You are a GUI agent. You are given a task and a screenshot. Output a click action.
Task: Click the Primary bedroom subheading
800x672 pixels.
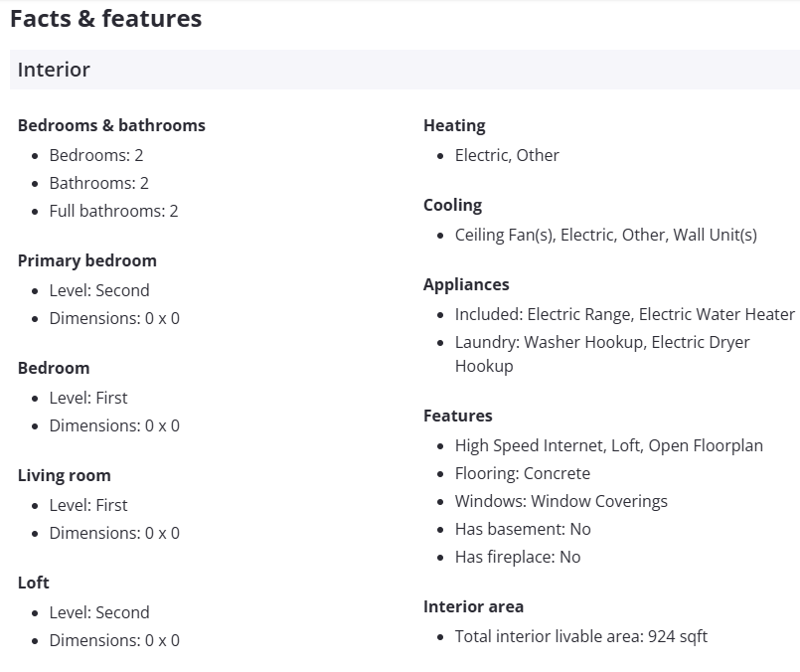click(87, 260)
